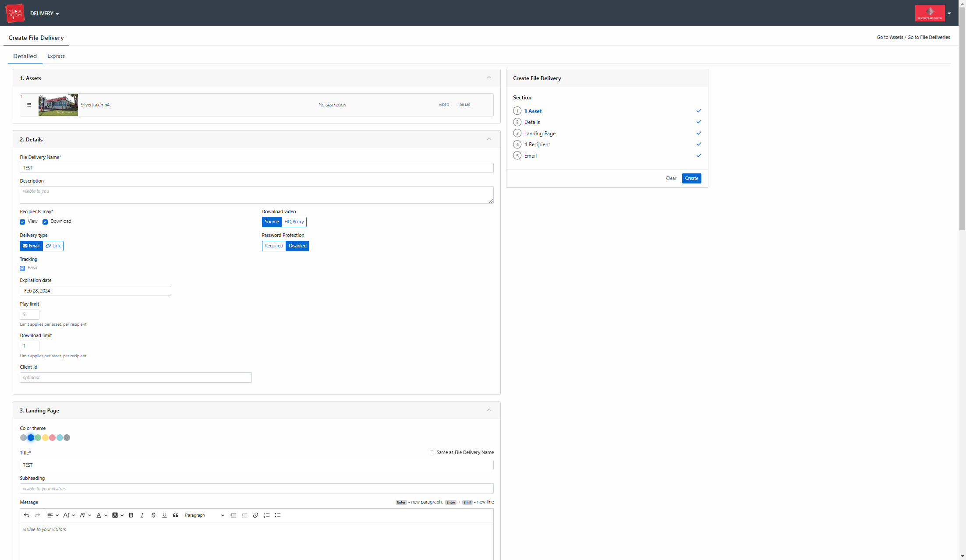Start a numbered list in message
Screen dimensions: 966x560
coord(266,515)
